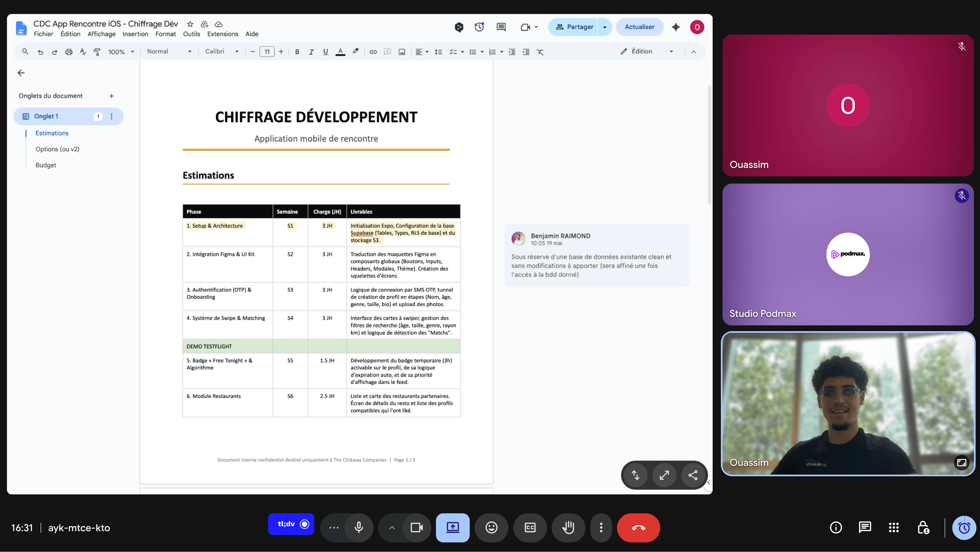Open the Insertion menu
Image resolution: width=980 pixels, height=552 pixels.
(x=135, y=34)
